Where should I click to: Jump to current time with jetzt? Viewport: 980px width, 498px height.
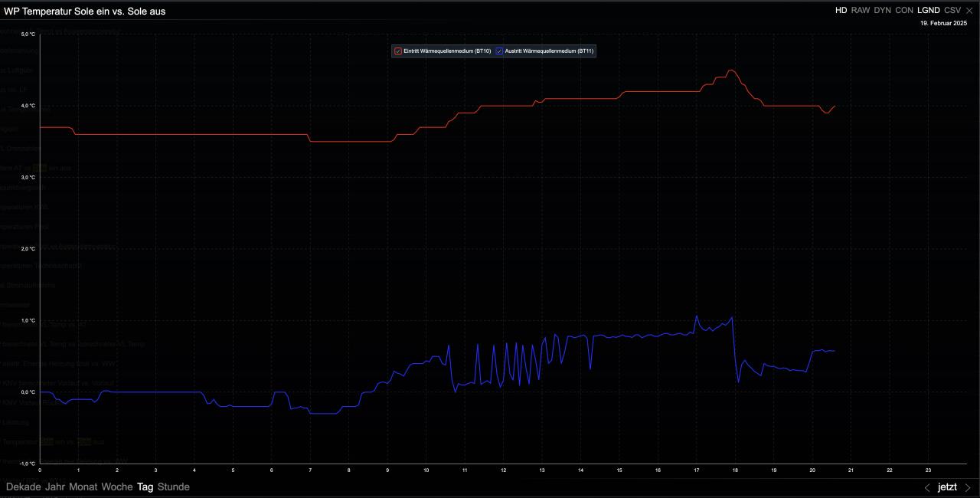click(947, 487)
